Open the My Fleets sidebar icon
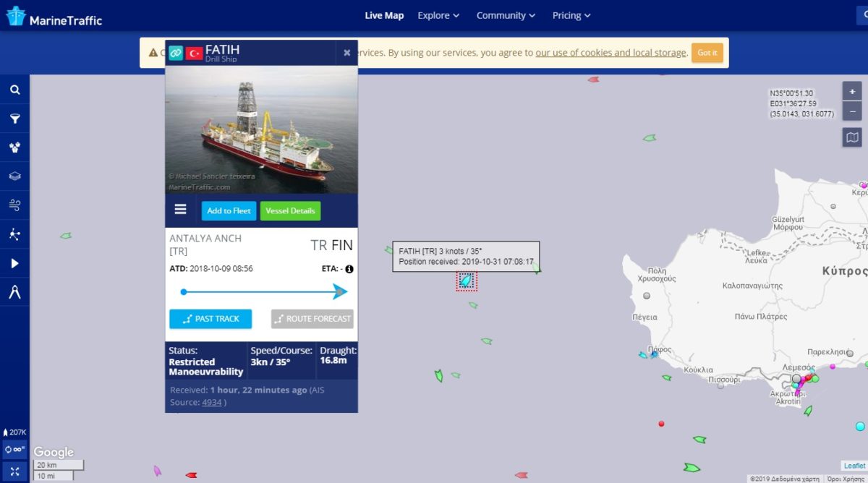The image size is (868, 483). click(x=14, y=148)
